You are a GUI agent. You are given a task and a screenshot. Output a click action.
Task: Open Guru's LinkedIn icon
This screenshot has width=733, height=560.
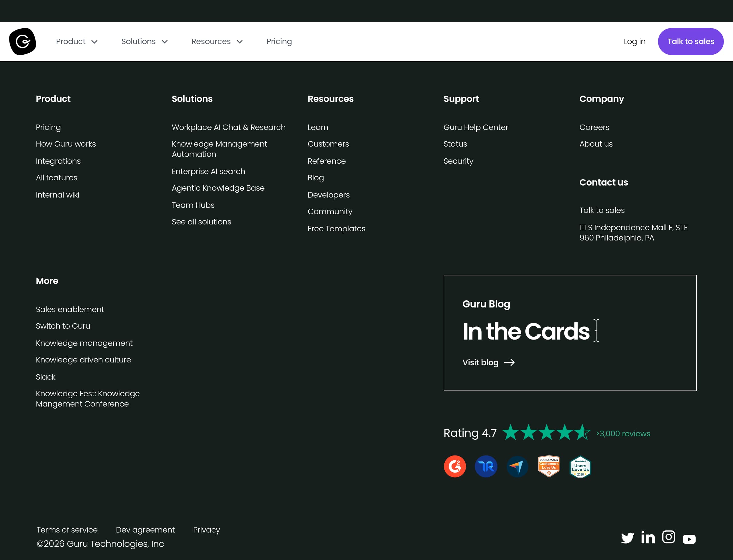(648, 537)
